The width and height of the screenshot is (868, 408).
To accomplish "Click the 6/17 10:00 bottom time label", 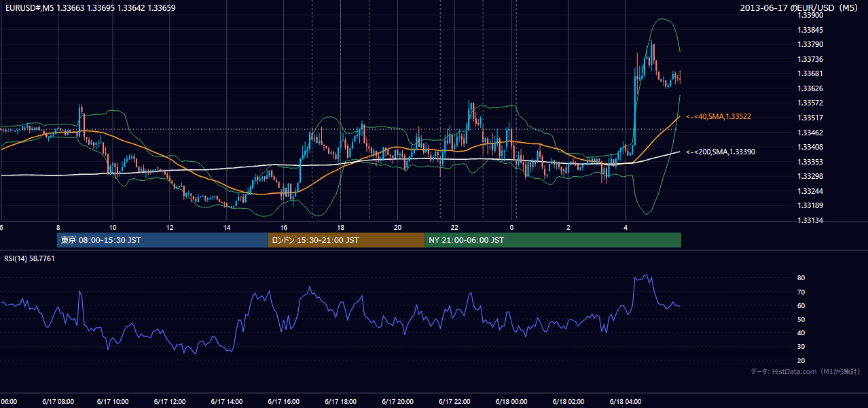I will pyautogui.click(x=114, y=402).
